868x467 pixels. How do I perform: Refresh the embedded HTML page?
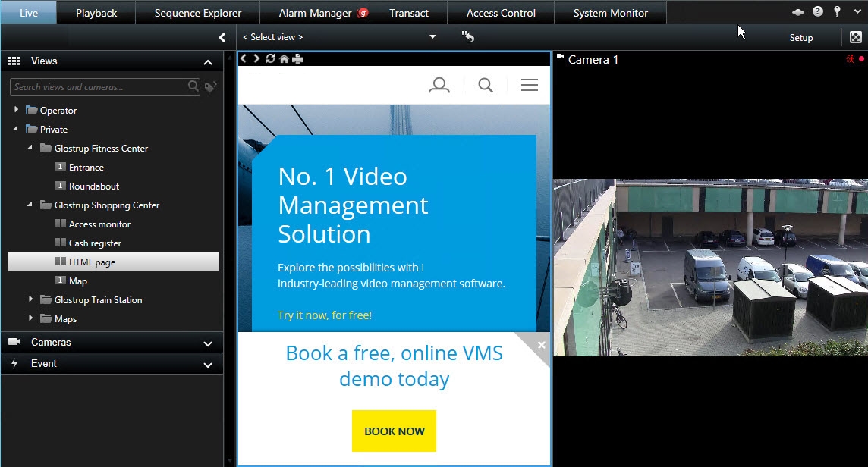[270, 59]
